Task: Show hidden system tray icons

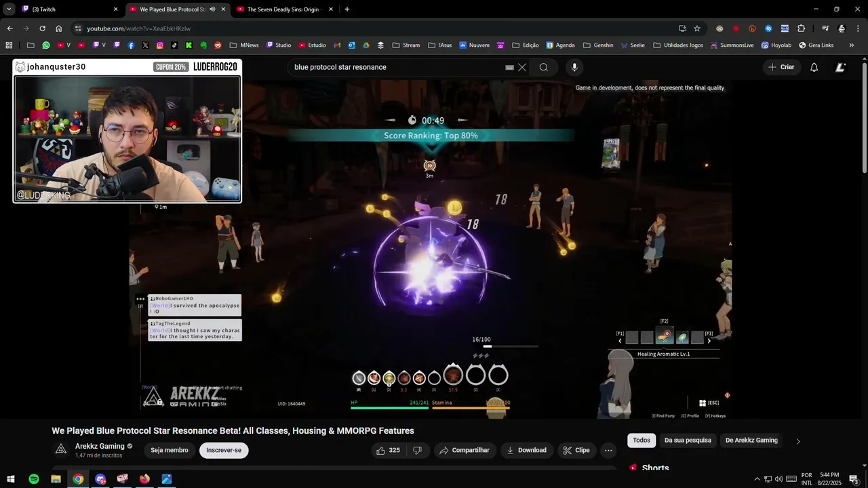Action: point(757,479)
